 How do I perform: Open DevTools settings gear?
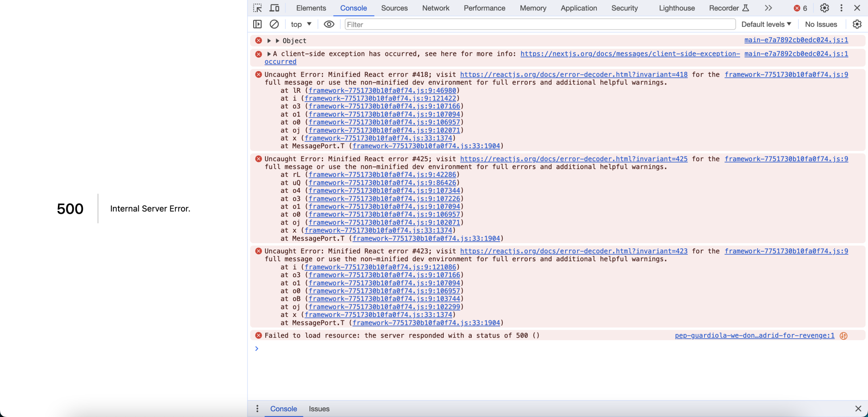click(x=823, y=8)
